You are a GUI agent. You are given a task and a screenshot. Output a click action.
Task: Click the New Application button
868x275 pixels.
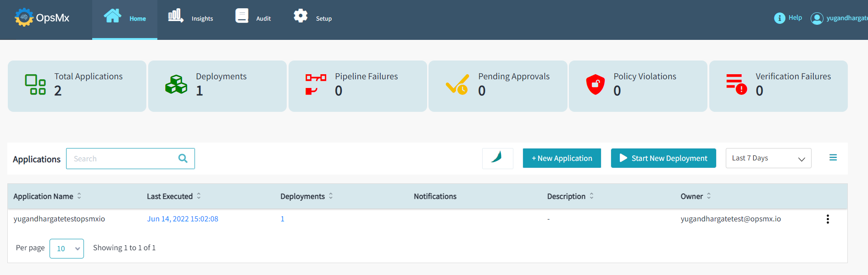pyautogui.click(x=562, y=158)
